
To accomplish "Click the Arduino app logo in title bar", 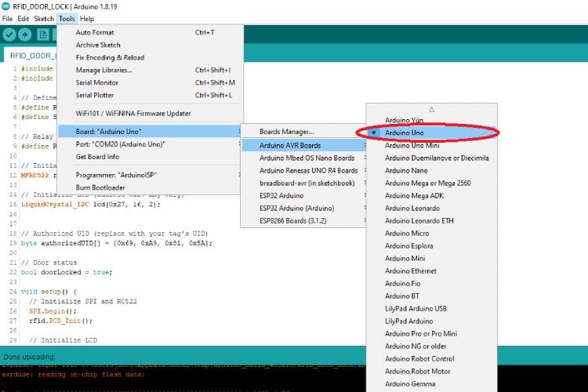I will click(5, 6).
